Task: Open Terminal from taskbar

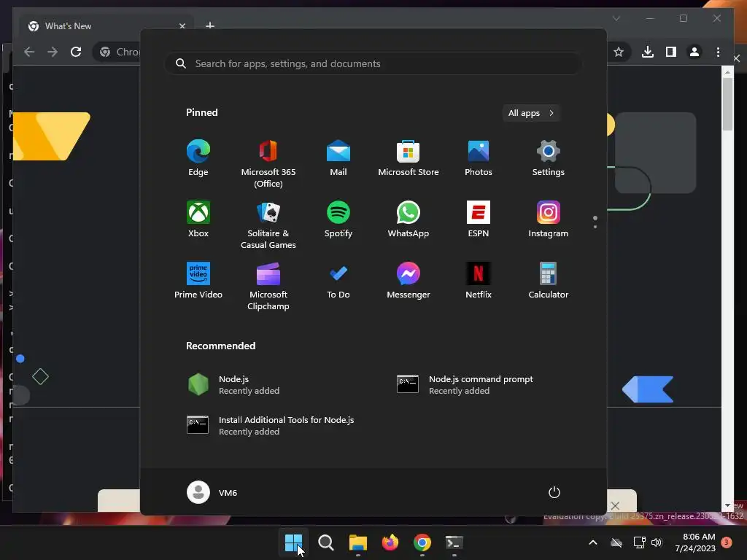Action: pos(454,542)
